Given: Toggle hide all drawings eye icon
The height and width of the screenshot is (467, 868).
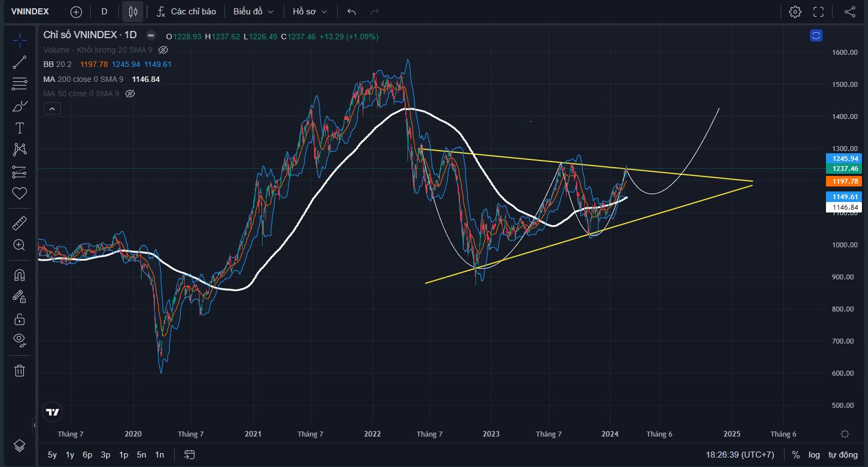Looking at the screenshot, I should point(19,340).
